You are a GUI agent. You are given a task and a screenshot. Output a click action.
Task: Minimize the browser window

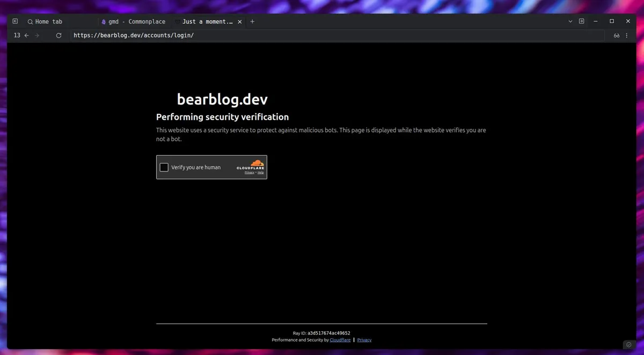click(596, 21)
